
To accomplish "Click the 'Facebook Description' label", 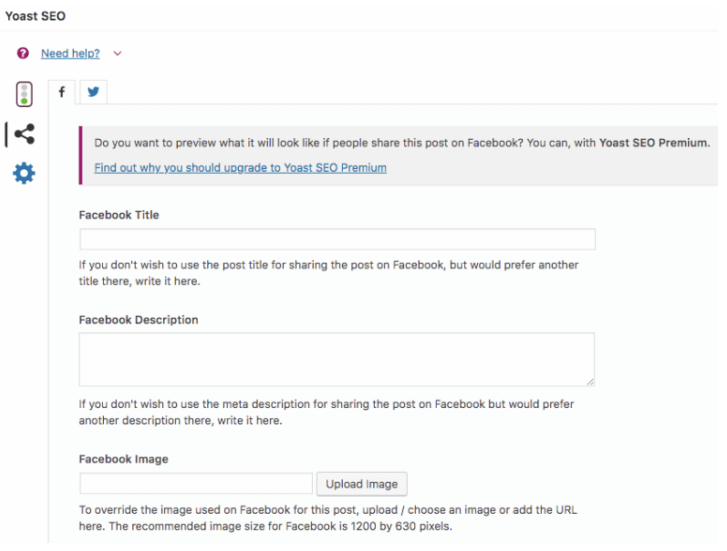I will pos(139,320).
